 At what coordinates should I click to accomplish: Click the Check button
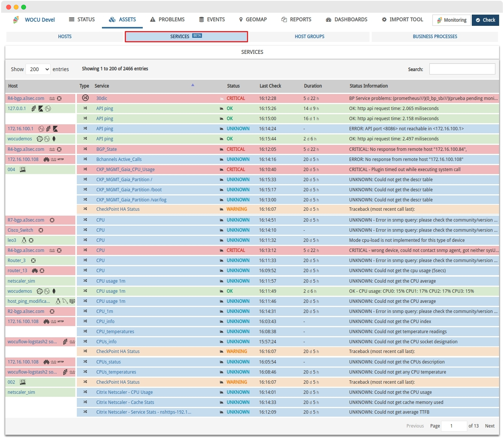(485, 20)
